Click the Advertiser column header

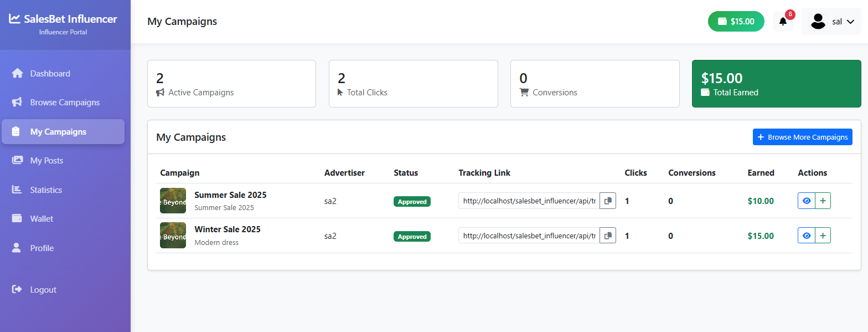344,173
